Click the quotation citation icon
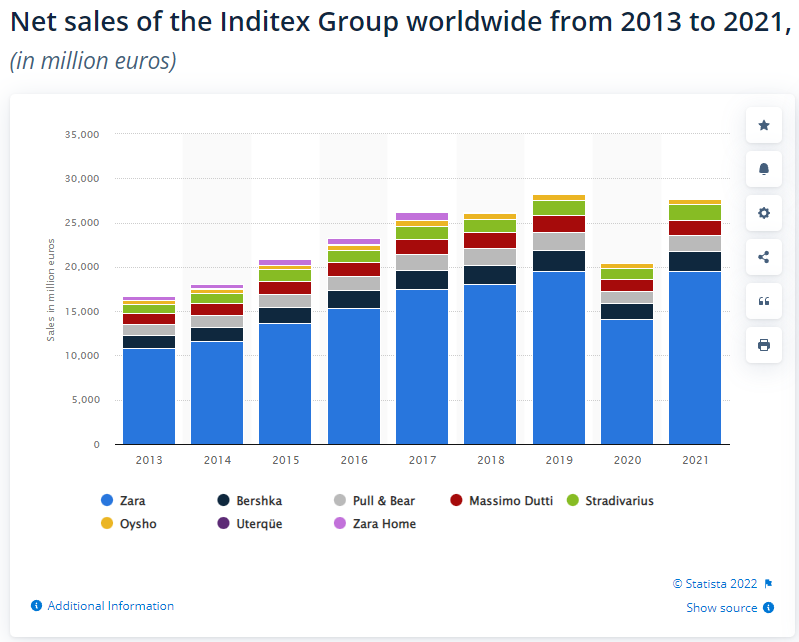799x642 pixels. 763,301
